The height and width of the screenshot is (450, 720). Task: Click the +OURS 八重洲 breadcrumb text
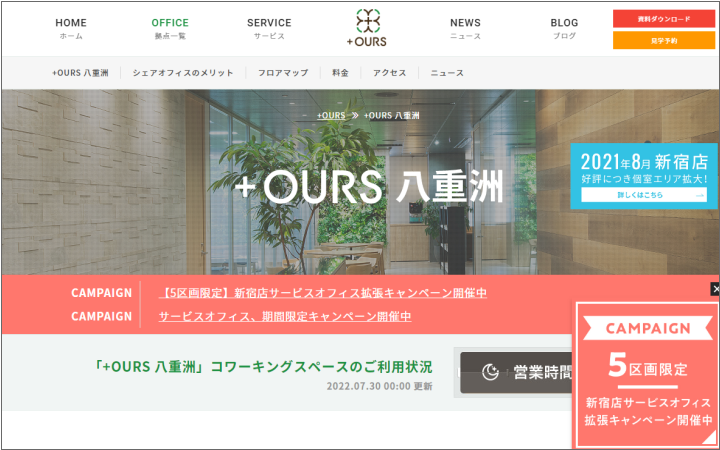coord(391,116)
